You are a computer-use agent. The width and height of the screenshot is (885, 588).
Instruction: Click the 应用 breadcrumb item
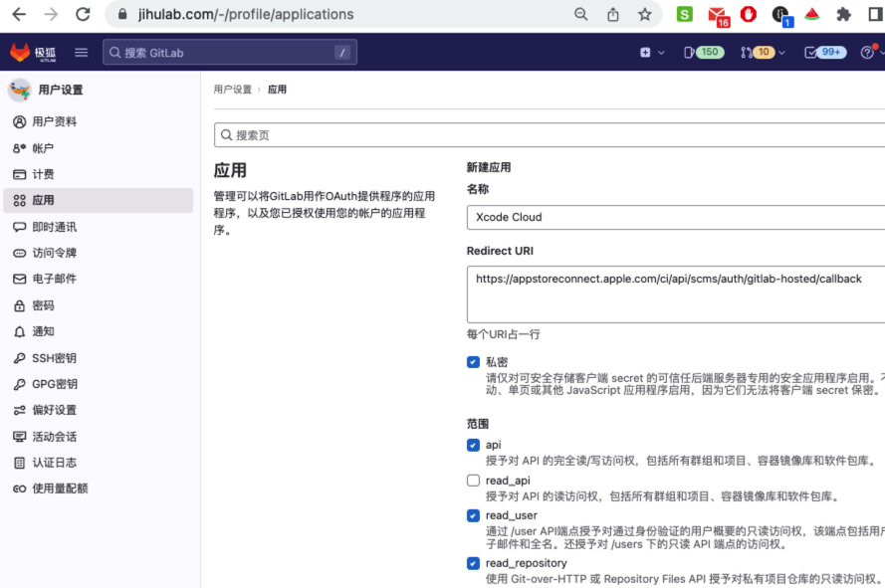(x=277, y=90)
